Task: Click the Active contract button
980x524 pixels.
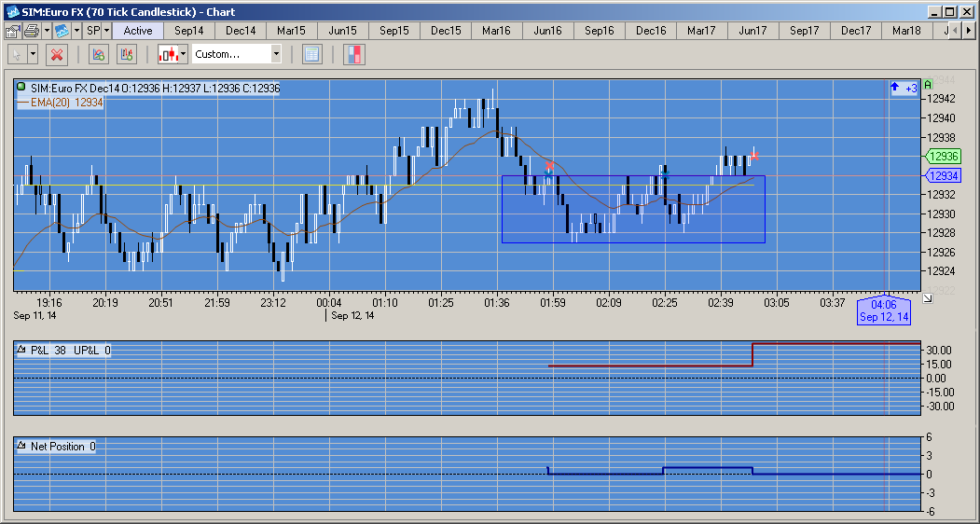Action: coord(138,31)
